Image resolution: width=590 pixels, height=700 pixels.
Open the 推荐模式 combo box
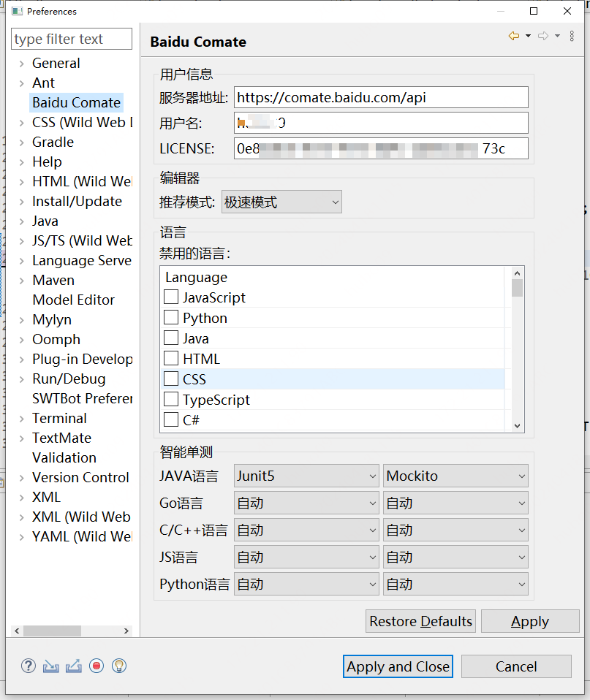(281, 202)
